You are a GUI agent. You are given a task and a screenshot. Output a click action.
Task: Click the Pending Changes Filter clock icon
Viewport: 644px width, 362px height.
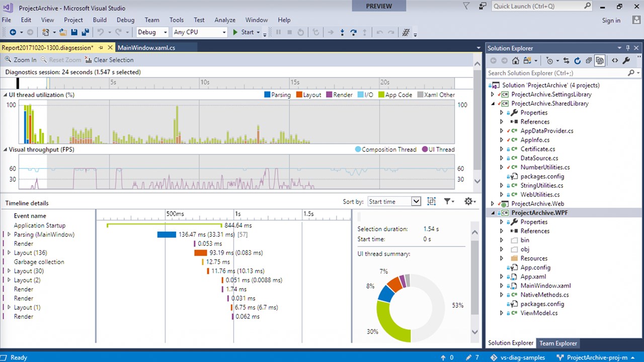point(549,61)
